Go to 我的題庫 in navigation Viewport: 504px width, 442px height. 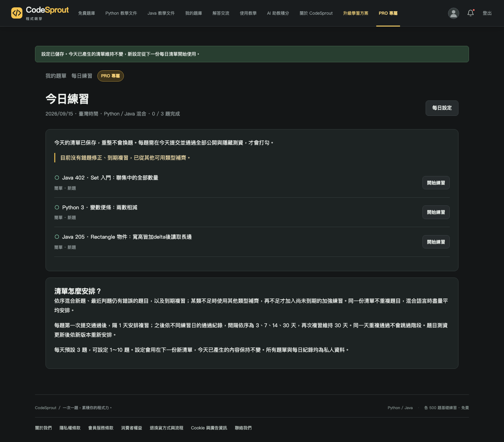pos(194,13)
